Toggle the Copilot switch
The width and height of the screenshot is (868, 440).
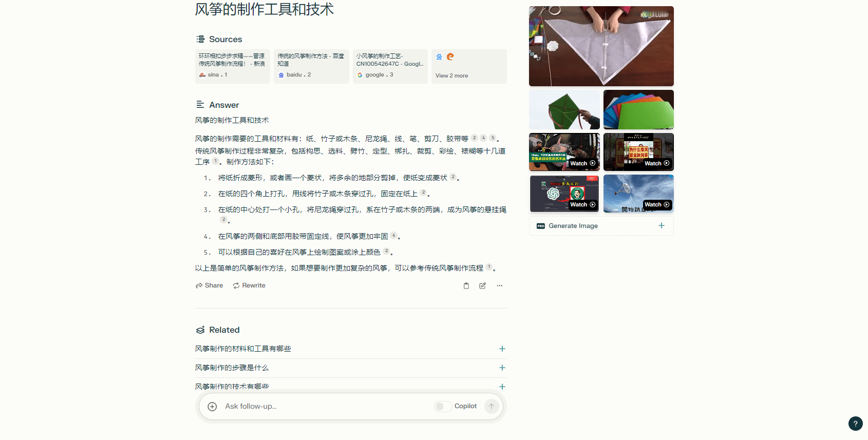point(443,406)
